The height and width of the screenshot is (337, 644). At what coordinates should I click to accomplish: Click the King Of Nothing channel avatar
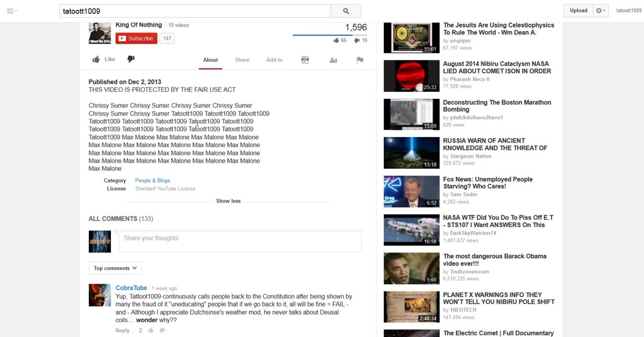[x=100, y=33]
